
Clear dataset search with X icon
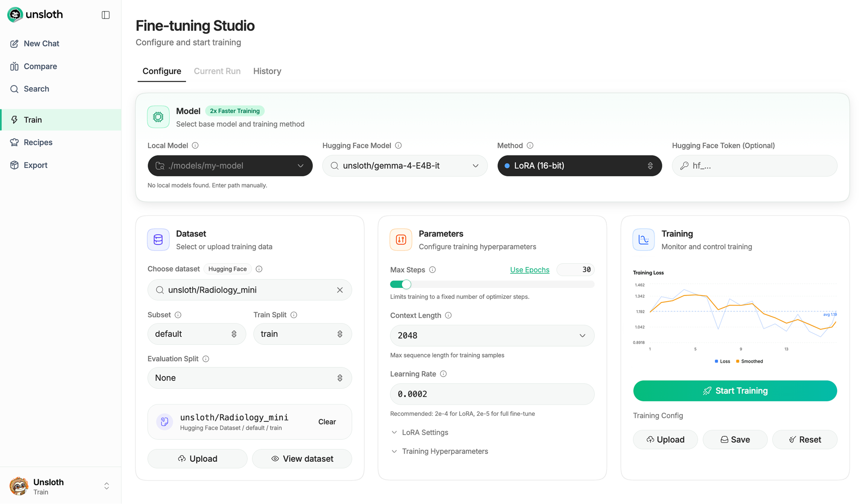point(340,290)
